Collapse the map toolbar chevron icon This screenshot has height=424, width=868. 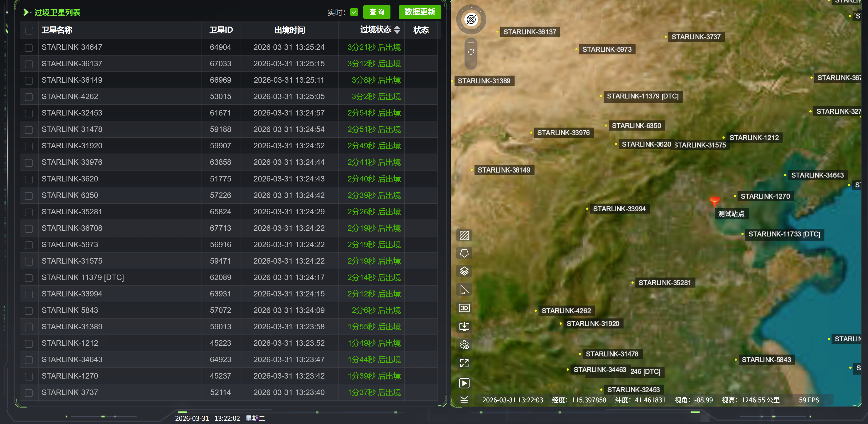[x=464, y=400]
